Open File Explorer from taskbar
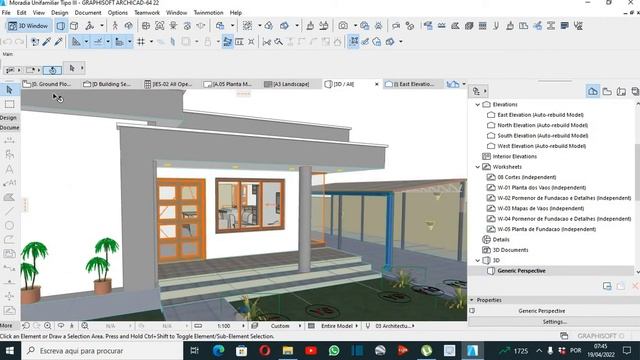The height and width of the screenshot is (360, 640). pos(288,351)
